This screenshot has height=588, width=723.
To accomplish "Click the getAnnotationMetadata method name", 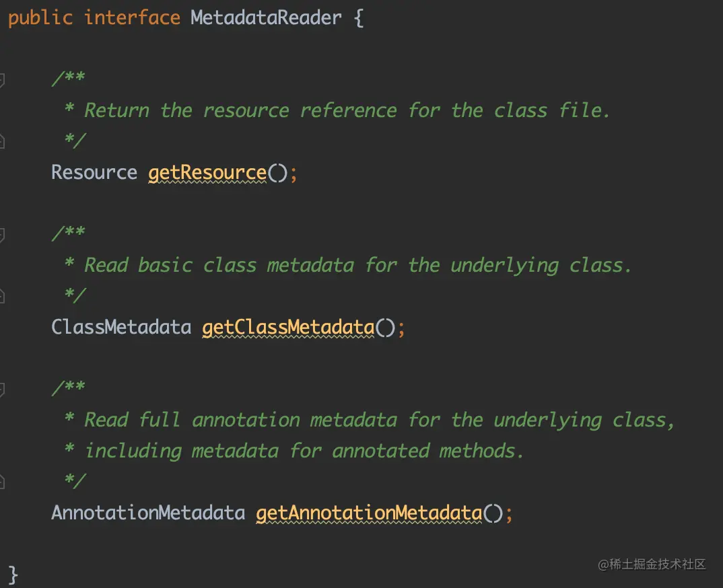I will click(x=369, y=513).
